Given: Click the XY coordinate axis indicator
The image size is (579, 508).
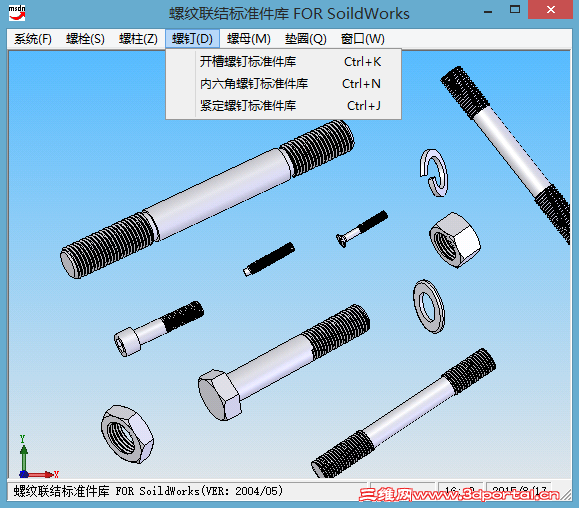Looking at the screenshot, I should tap(38, 457).
